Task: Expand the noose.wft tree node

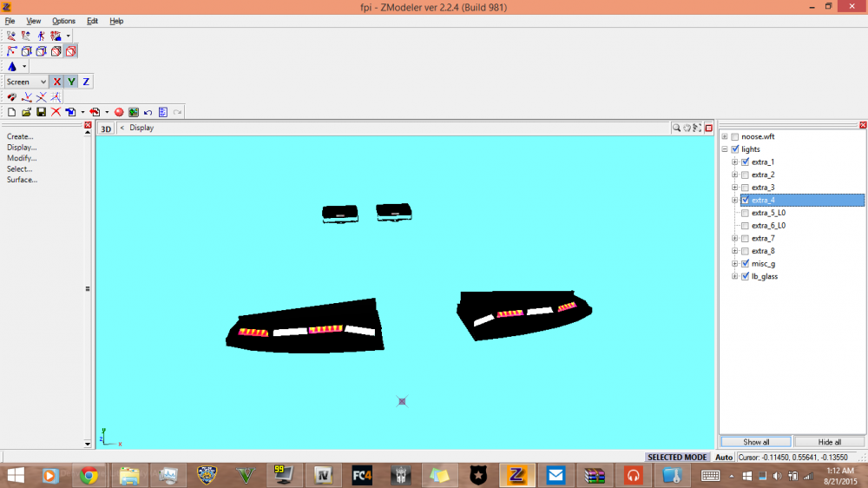Action: [725, 137]
